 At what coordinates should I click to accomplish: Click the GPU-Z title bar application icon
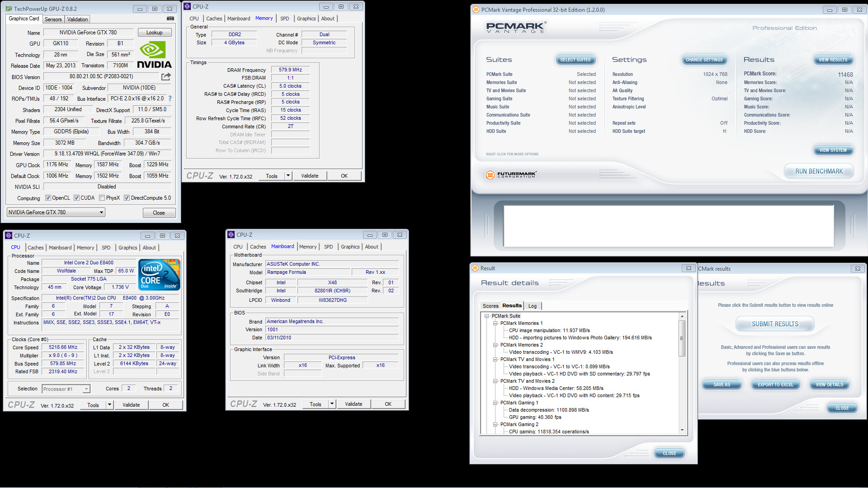9,9
